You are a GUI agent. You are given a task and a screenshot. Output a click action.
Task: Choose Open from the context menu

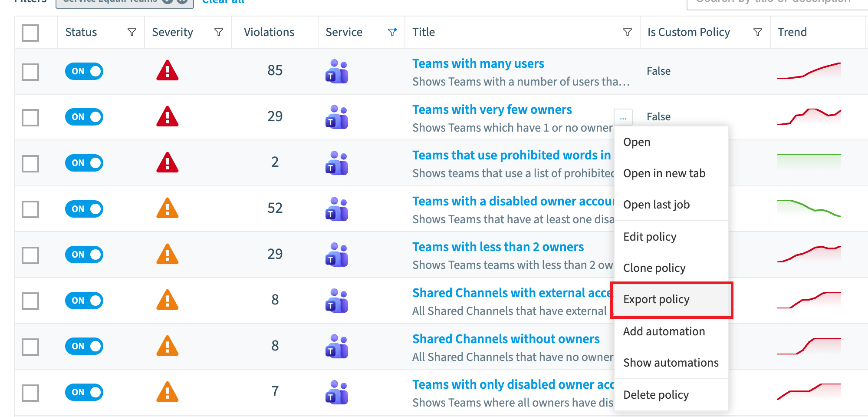coord(671,142)
